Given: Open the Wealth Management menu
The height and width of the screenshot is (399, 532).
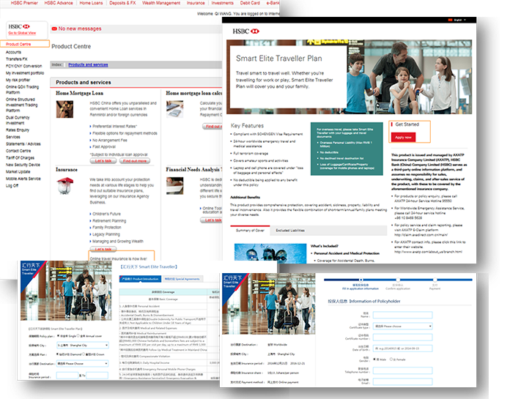Looking at the screenshot, I should (x=161, y=3).
